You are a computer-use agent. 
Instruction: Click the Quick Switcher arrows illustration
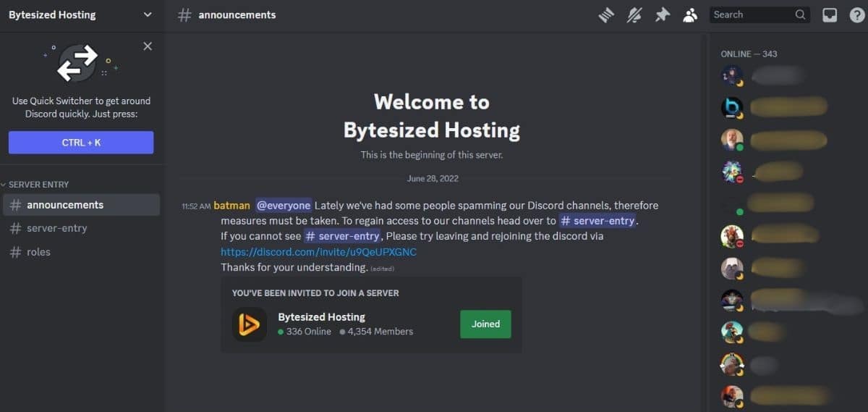(77, 63)
